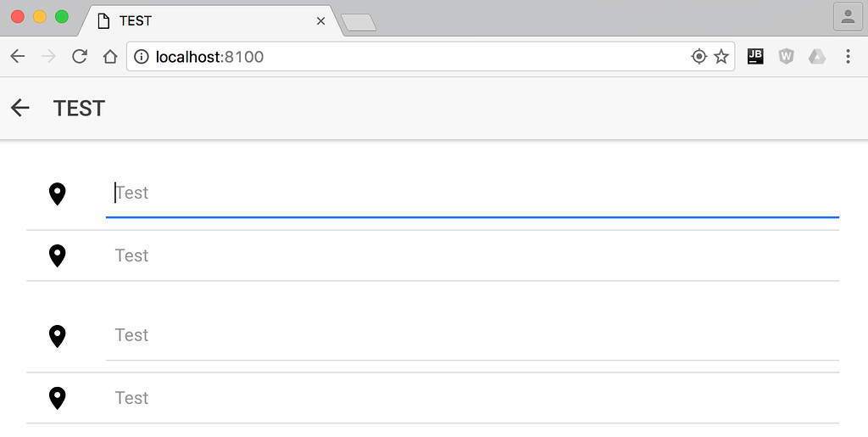This screenshot has height=437, width=868.
Task: Select the TEST browser tab
Action: (x=210, y=21)
